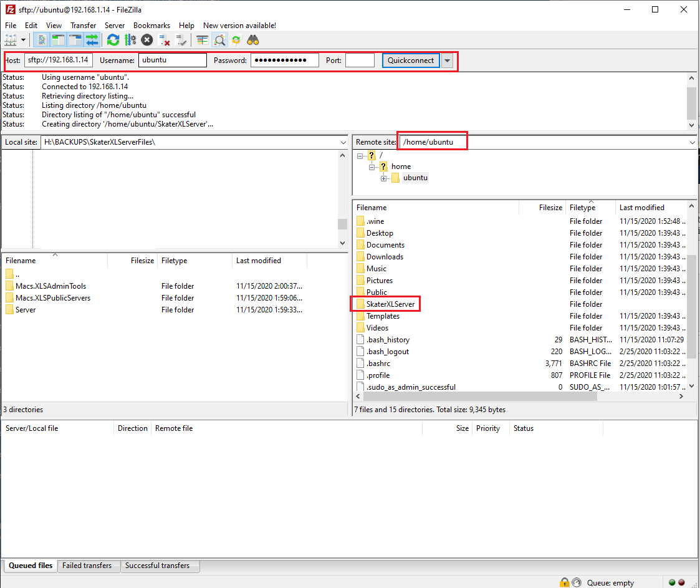The height and width of the screenshot is (588, 700).
Task: Select the remote Downloads folder
Action: pyautogui.click(x=385, y=257)
